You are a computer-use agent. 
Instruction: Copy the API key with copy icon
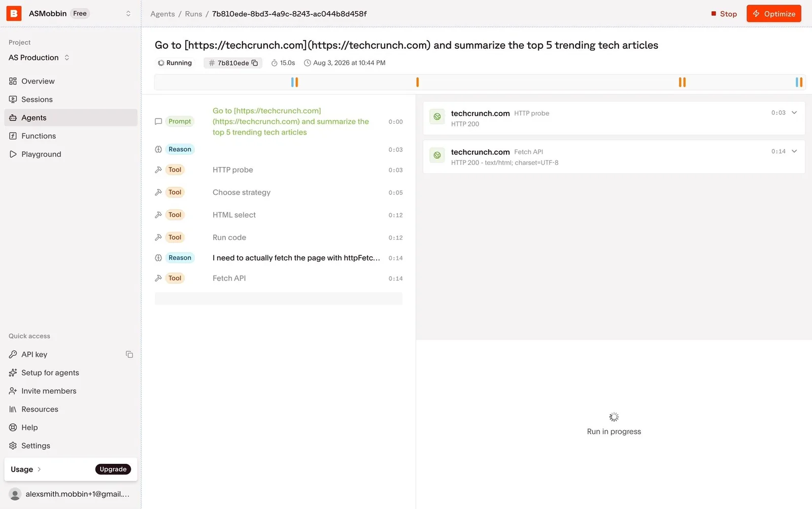(129, 354)
